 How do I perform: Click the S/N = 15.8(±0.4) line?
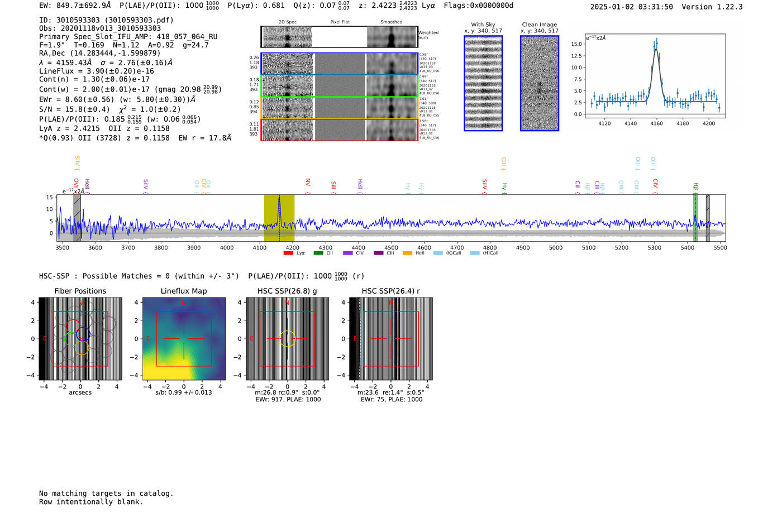tap(110, 109)
